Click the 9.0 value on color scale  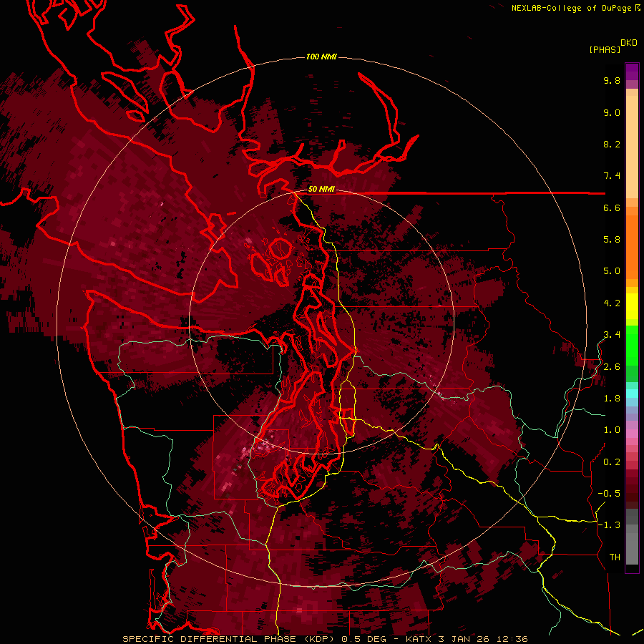click(612, 113)
